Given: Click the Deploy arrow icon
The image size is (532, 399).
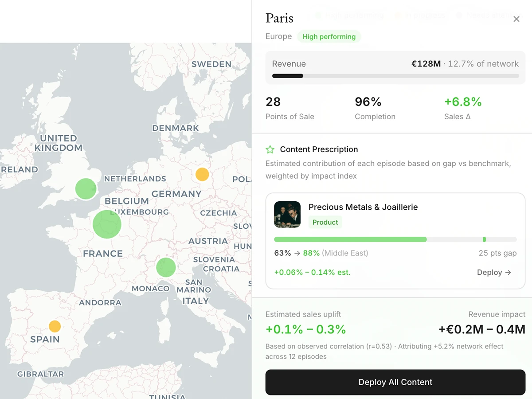Looking at the screenshot, I should point(508,273).
